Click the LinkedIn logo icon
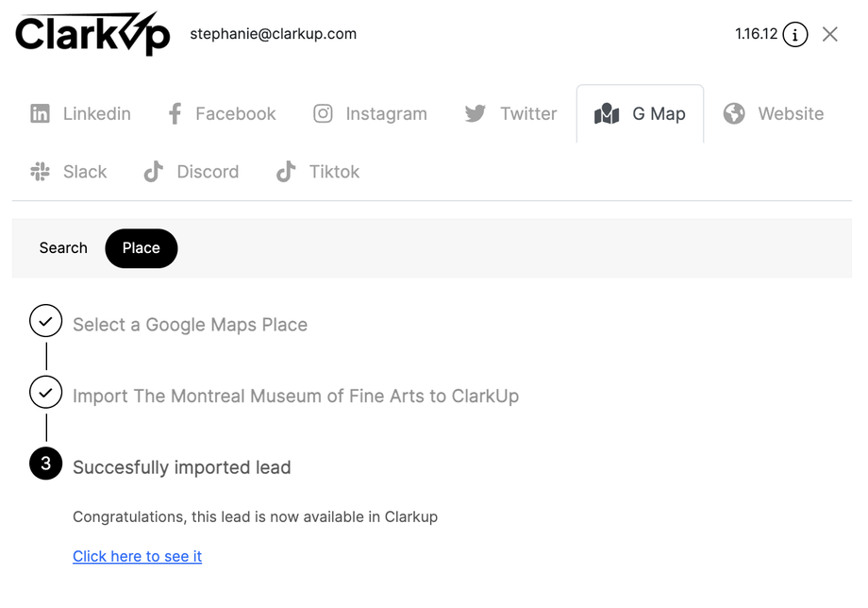 click(40, 114)
